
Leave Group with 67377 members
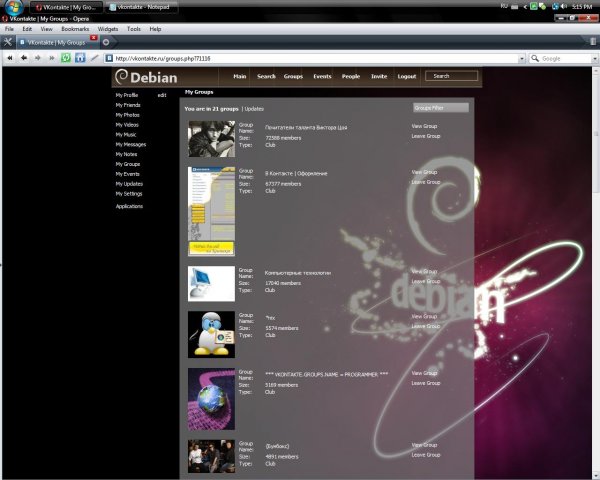426,182
